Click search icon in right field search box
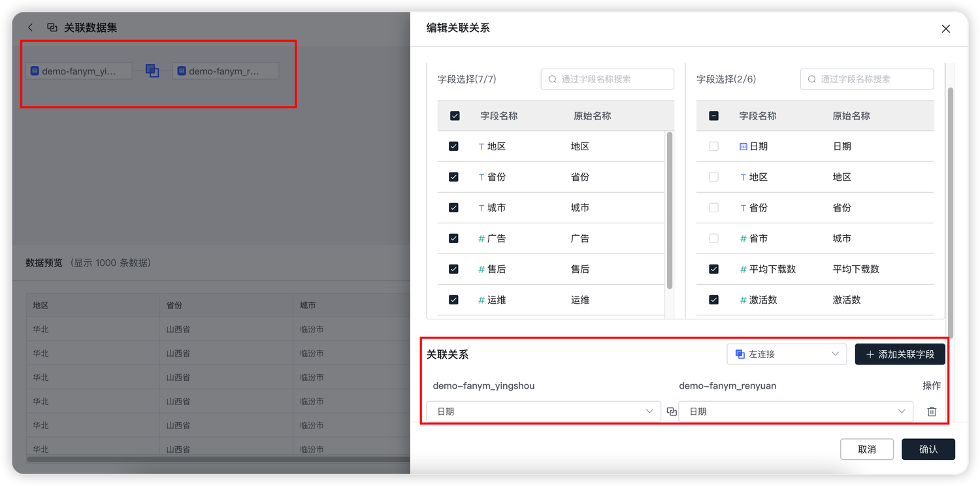 tap(811, 79)
